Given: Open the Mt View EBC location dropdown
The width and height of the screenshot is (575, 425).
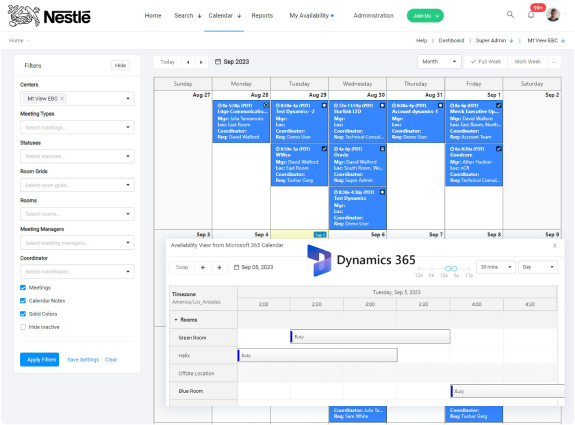Looking at the screenshot, I should pos(546,40).
